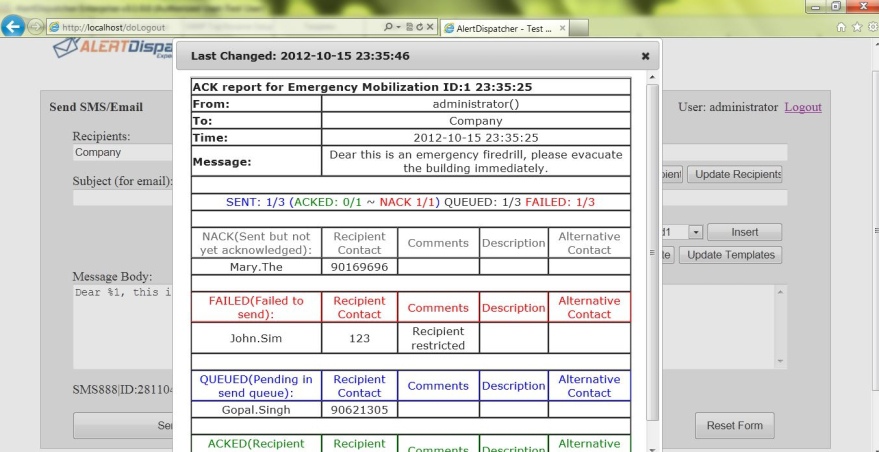Open the browser Home icon
This screenshot has height=452, width=879.
click(x=841, y=26)
